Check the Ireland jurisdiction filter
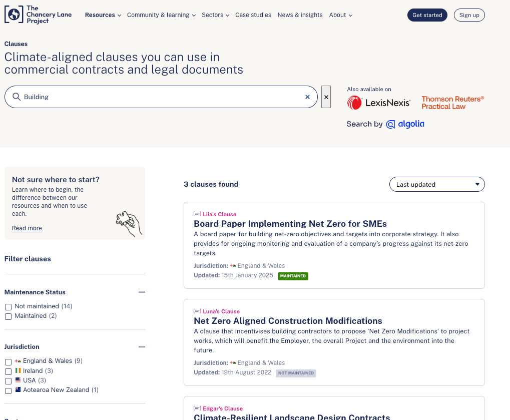Viewport: 510px width, 420px height. click(x=8, y=371)
